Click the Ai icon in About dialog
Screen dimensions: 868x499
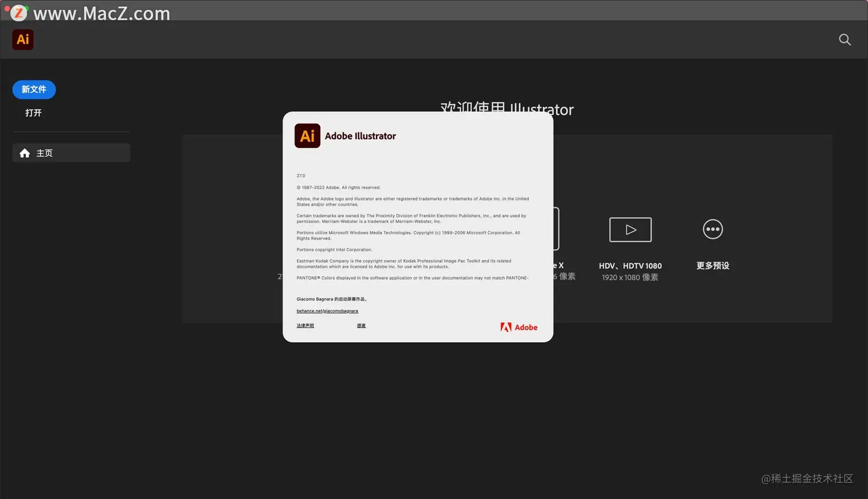[x=307, y=136]
